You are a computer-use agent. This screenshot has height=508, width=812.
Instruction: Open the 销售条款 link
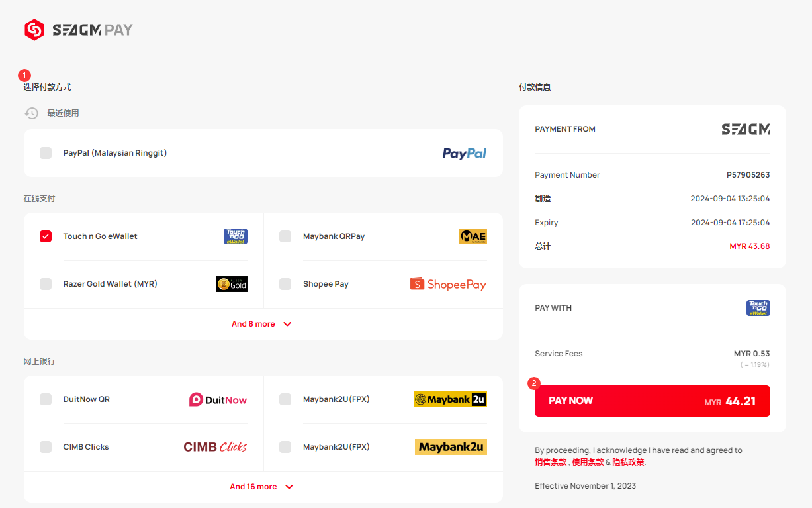point(551,462)
